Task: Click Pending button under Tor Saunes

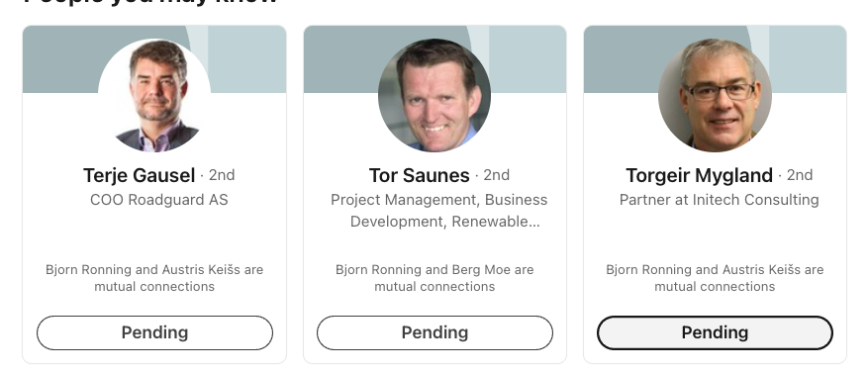Action: 434,332
